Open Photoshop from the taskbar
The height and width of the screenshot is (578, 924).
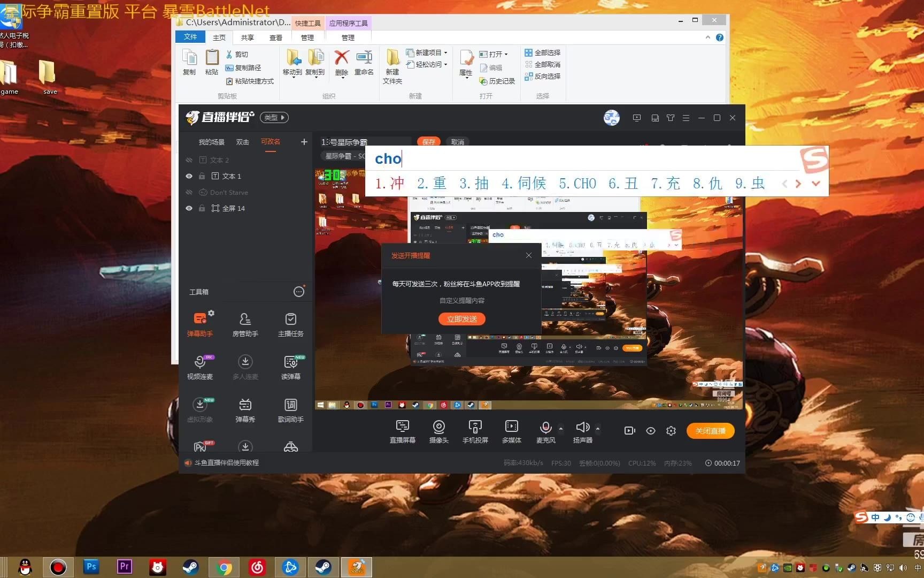(91, 566)
